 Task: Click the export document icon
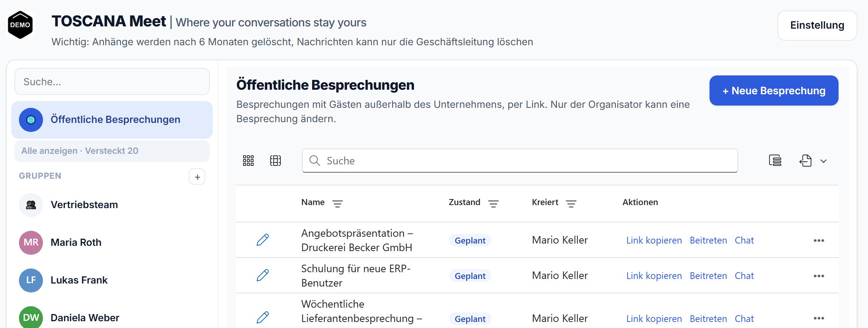point(805,161)
